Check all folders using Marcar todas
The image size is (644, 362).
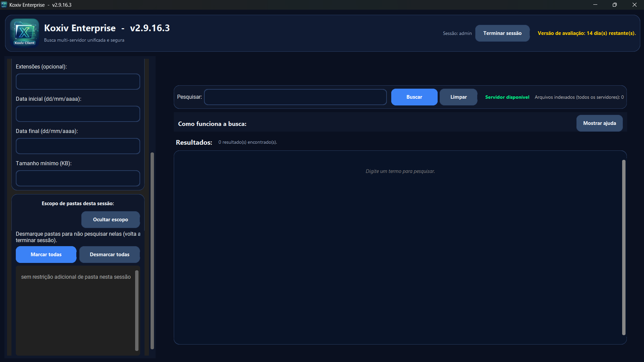coord(46,255)
